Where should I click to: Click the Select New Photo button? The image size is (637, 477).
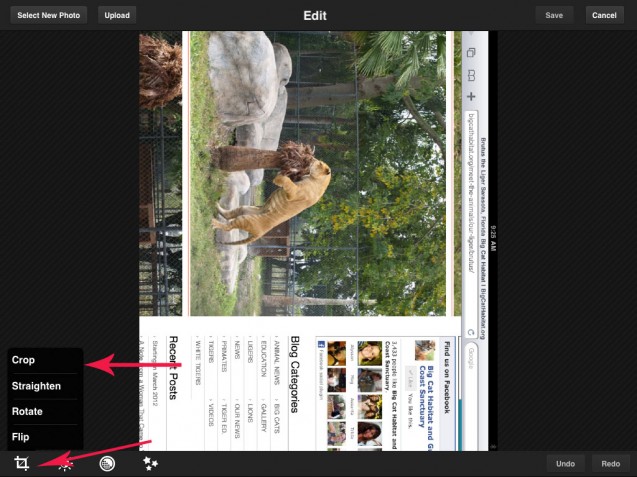(x=48, y=15)
